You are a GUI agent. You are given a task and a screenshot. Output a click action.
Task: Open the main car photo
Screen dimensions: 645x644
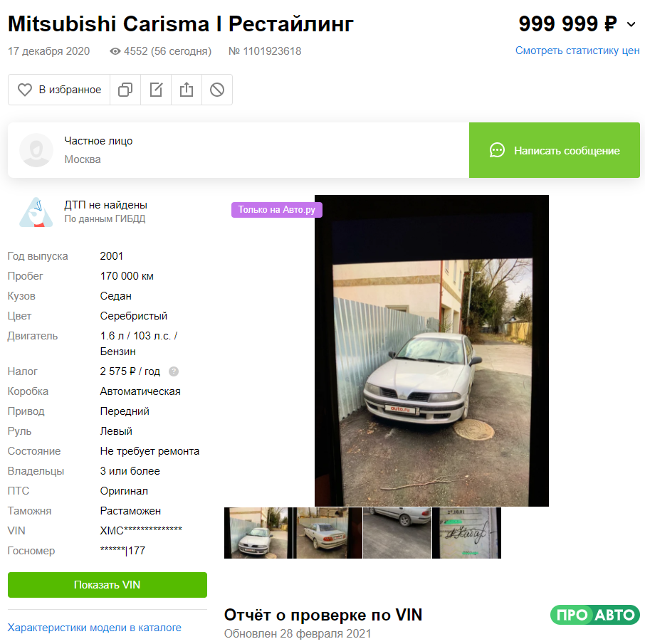coord(431,351)
